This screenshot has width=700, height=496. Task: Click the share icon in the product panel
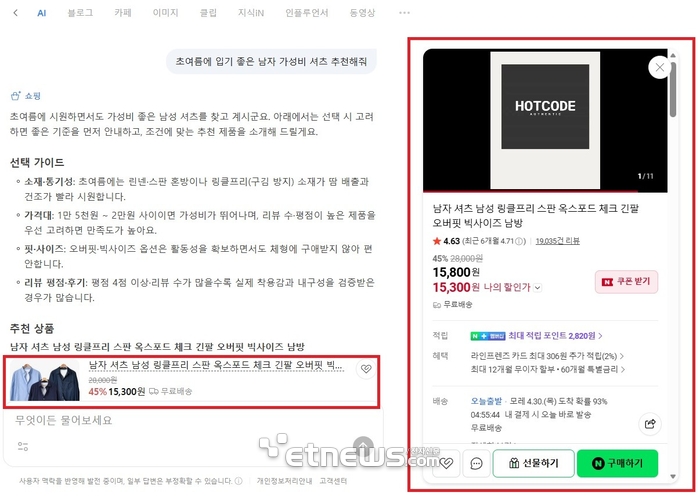[x=650, y=424]
